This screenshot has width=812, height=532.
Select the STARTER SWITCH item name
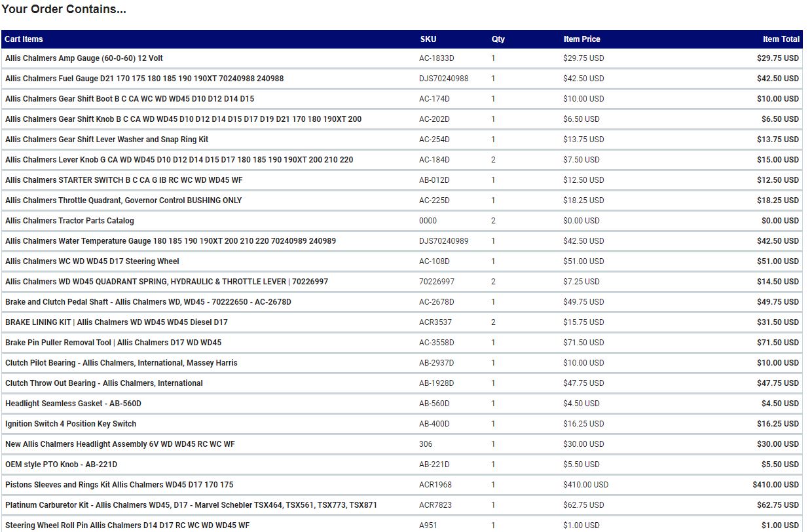point(124,180)
